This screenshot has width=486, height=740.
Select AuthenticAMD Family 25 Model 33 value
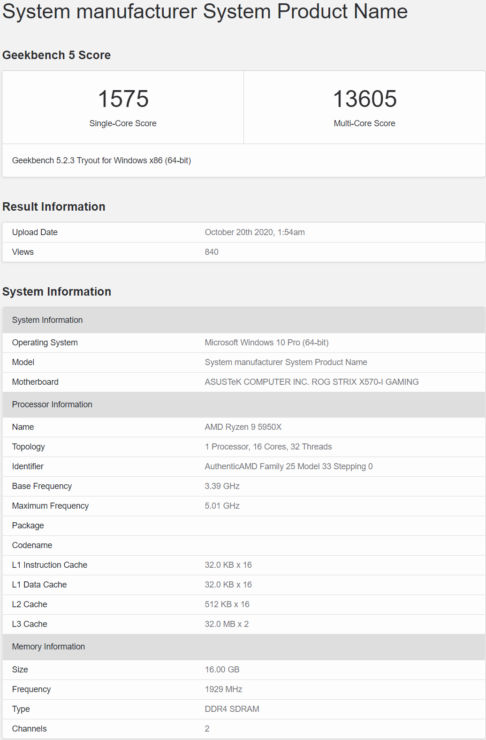(x=289, y=467)
